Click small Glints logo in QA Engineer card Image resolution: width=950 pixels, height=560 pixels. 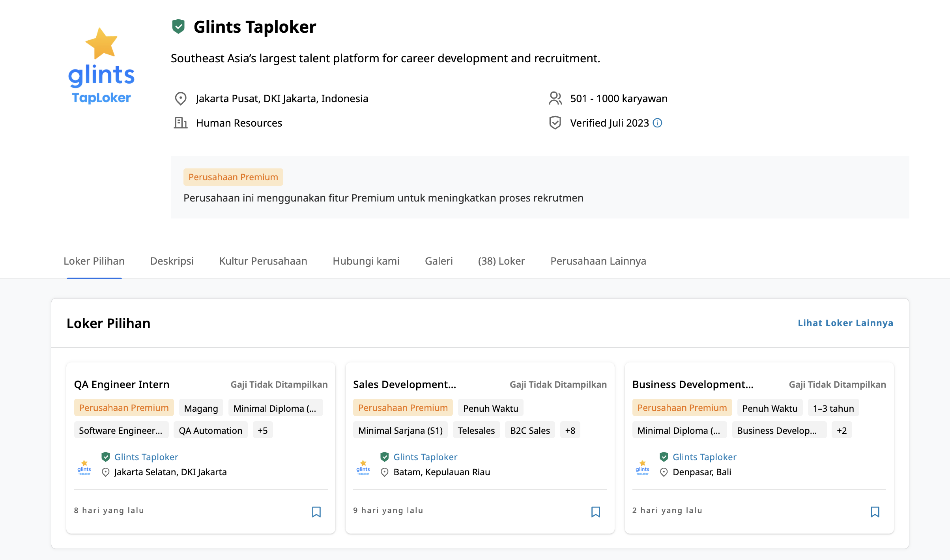point(84,467)
